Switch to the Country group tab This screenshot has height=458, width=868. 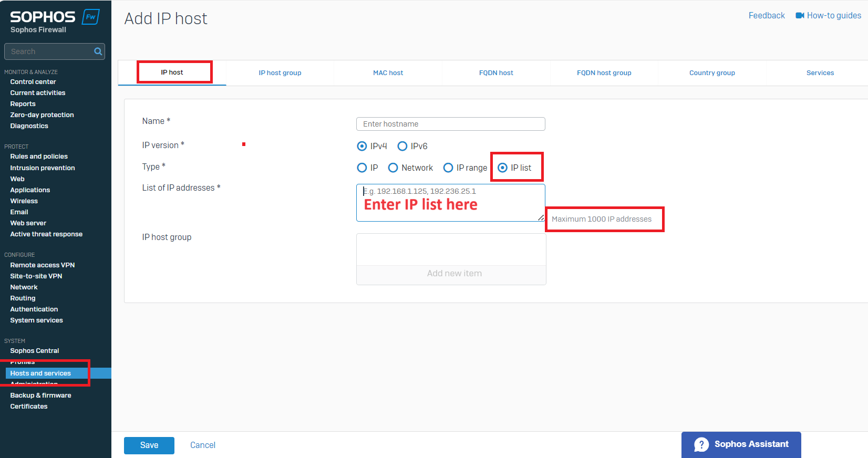pyautogui.click(x=712, y=73)
